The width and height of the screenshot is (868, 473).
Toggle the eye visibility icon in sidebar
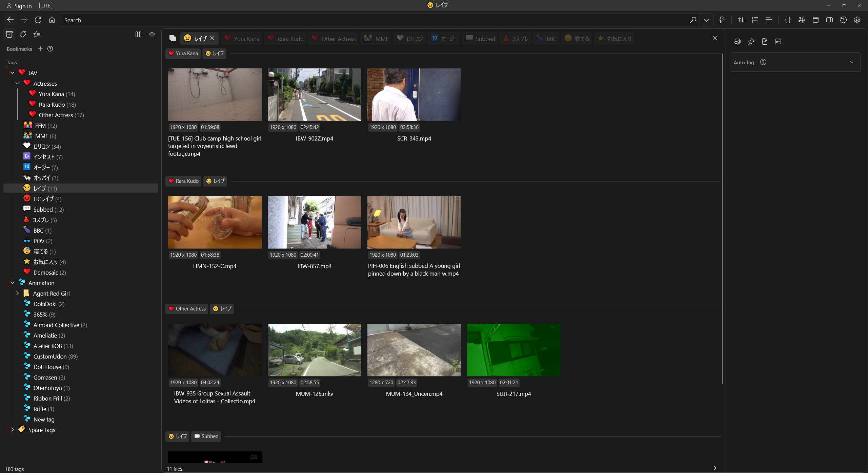(152, 34)
